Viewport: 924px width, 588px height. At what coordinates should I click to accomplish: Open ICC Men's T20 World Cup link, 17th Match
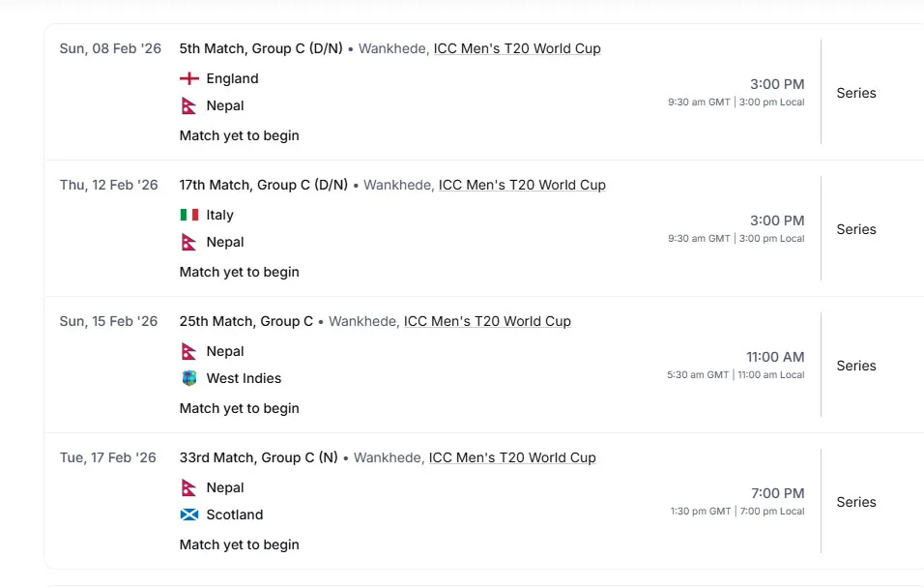coord(522,185)
